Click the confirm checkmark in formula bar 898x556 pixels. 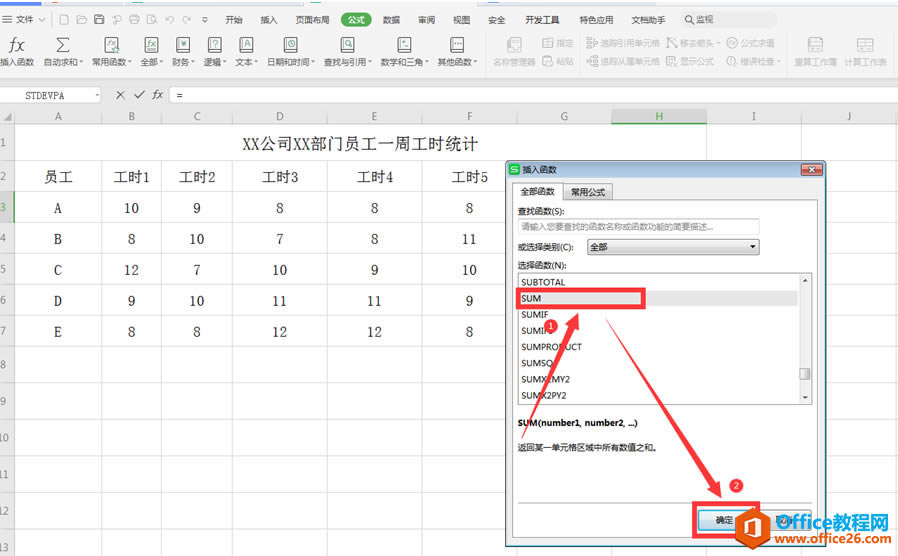(139, 94)
